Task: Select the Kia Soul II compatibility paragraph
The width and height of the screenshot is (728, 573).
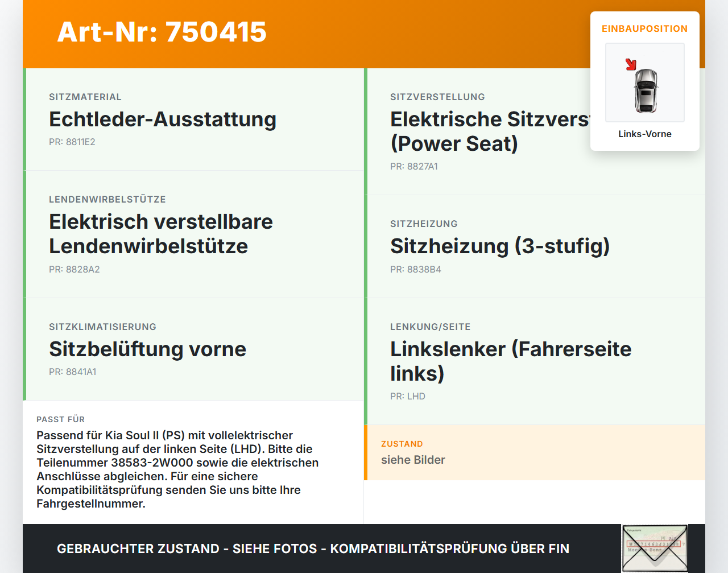Action: [177, 469]
